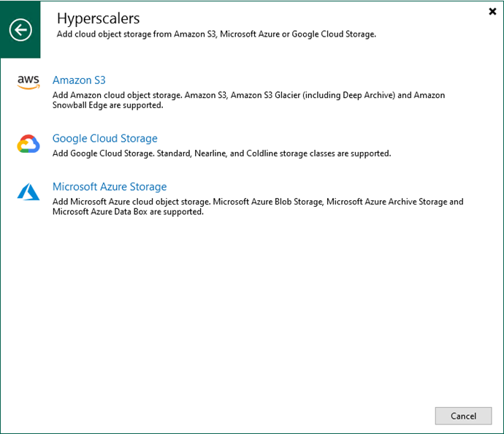Image resolution: width=504 pixels, height=434 pixels.
Task: Go back using the circled arrow icon
Action: (x=20, y=30)
